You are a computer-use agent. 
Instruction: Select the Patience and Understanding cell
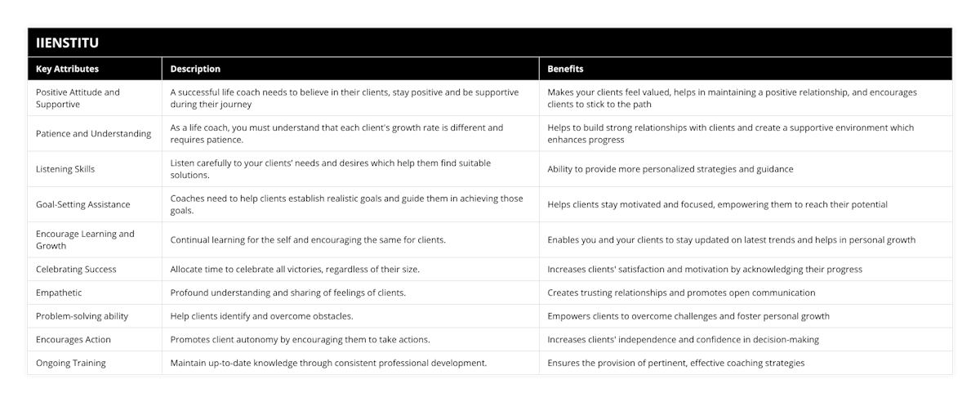pyautogui.click(x=94, y=134)
